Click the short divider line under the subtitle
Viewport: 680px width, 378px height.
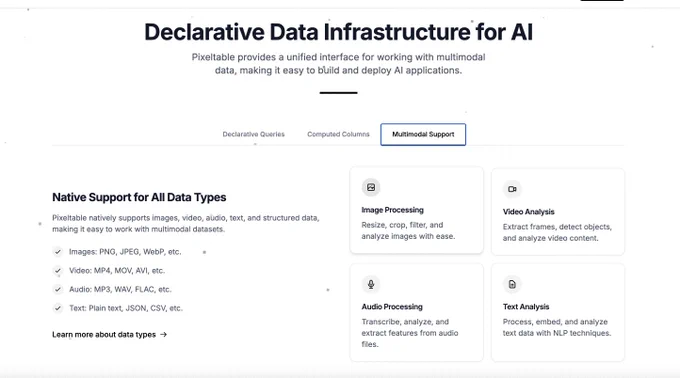pyautogui.click(x=338, y=92)
